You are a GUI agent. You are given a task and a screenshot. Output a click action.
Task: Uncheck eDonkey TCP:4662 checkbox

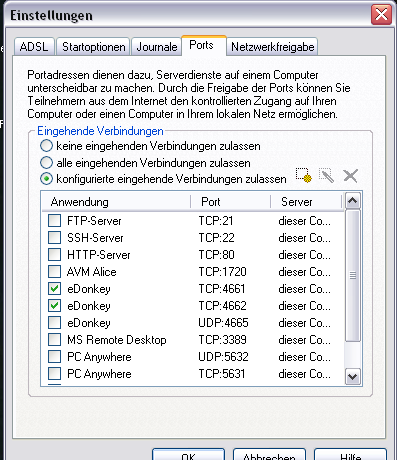click(x=54, y=305)
